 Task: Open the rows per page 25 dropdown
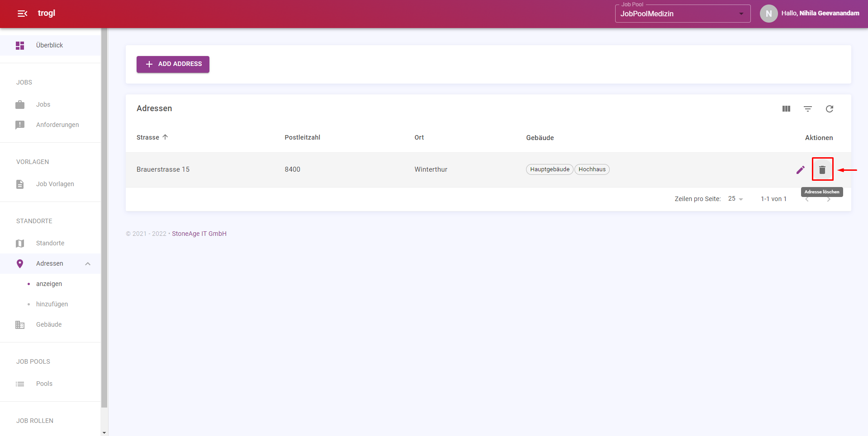pyautogui.click(x=735, y=199)
